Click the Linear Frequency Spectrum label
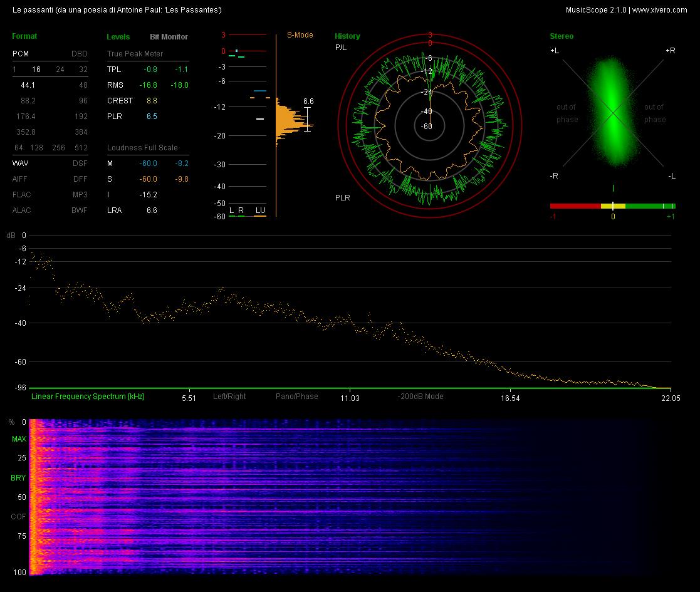 (x=88, y=396)
